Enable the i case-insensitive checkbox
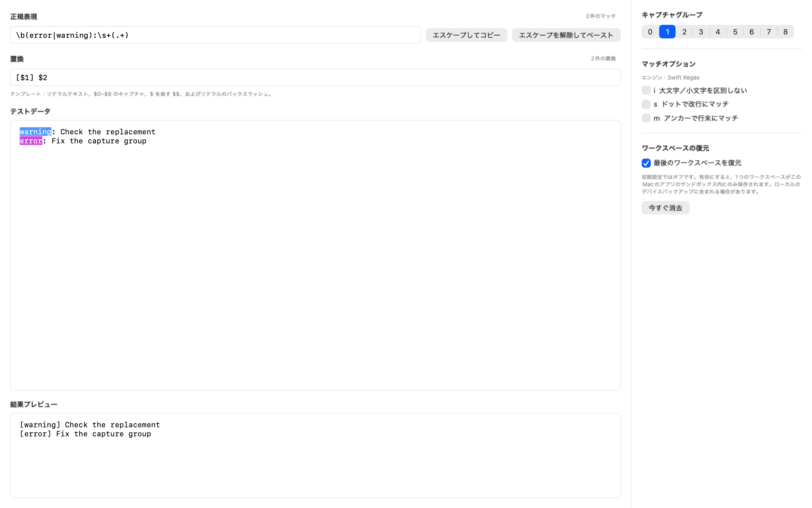The height and width of the screenshot is (508, 812). click(646, 90)
